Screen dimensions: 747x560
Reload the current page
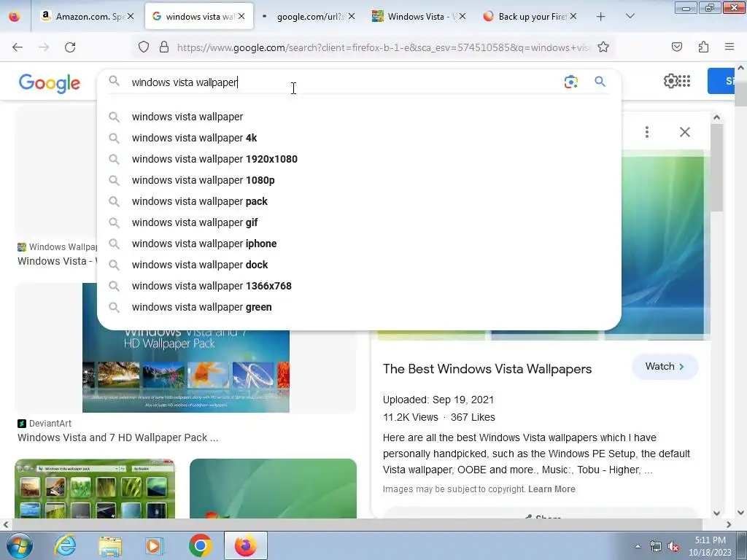[70, 47]
